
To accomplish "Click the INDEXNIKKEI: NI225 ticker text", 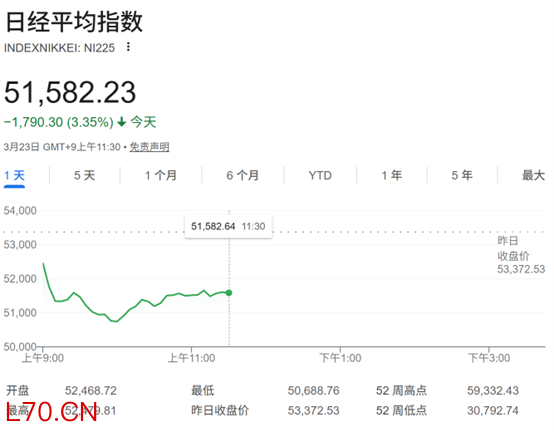I will tap(59, 48).
